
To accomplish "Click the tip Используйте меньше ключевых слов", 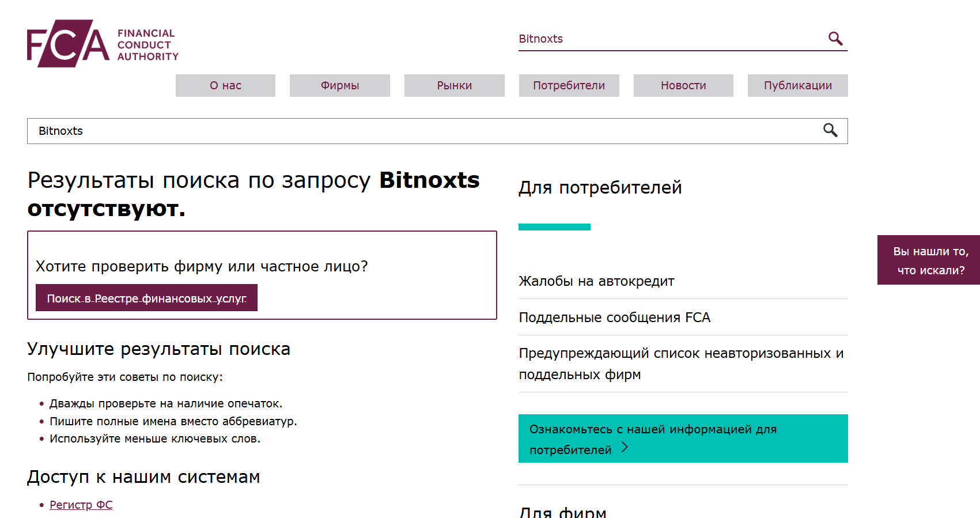I will (x=155, y=438).
